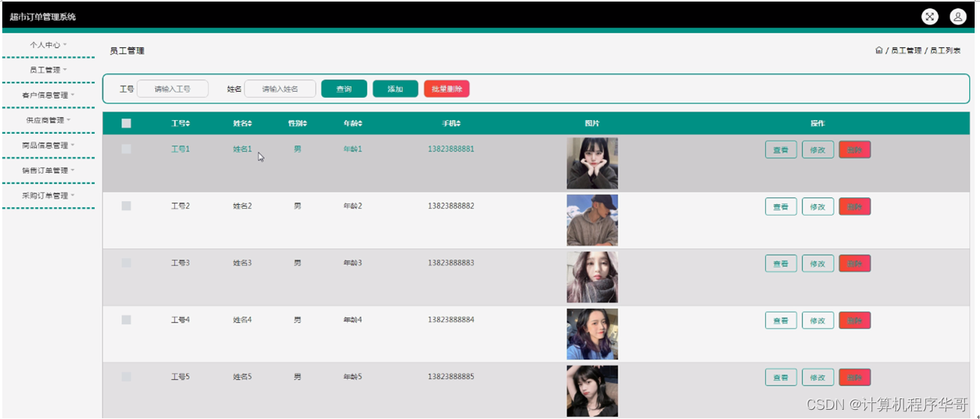Click the 查询 search button
Image resolution: width=980 pixels, height=419 pixels.
point(344,89)
